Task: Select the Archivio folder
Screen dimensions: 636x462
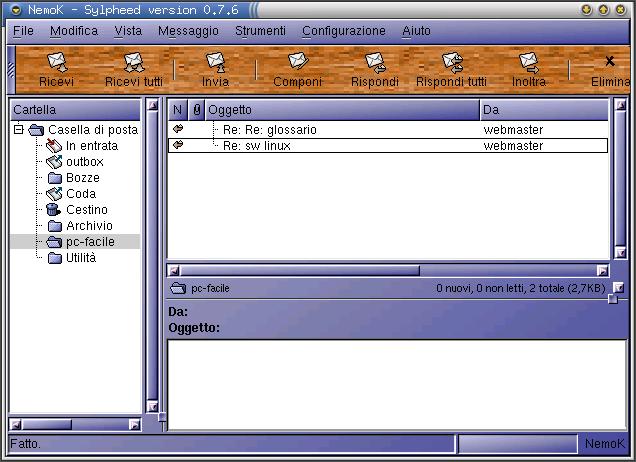Action: pyautogui.click(x=89, y=226)
